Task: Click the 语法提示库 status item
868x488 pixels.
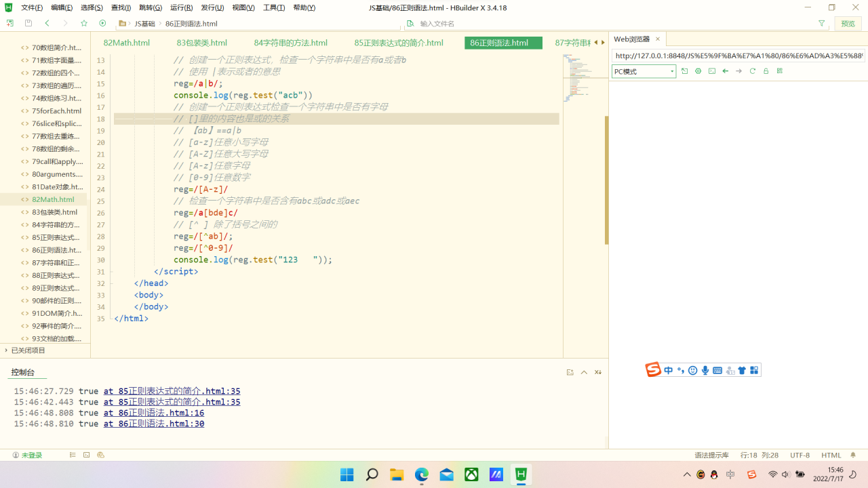Action: coord(711,455)
